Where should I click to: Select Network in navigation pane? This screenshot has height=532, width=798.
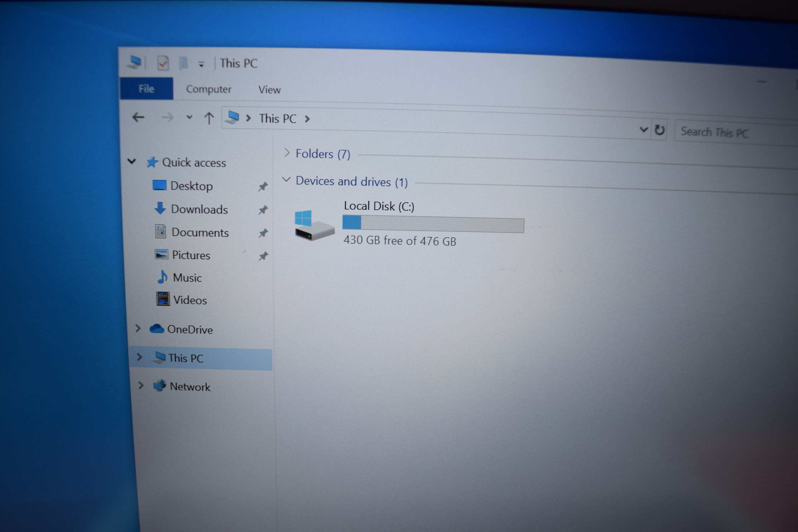190,387
